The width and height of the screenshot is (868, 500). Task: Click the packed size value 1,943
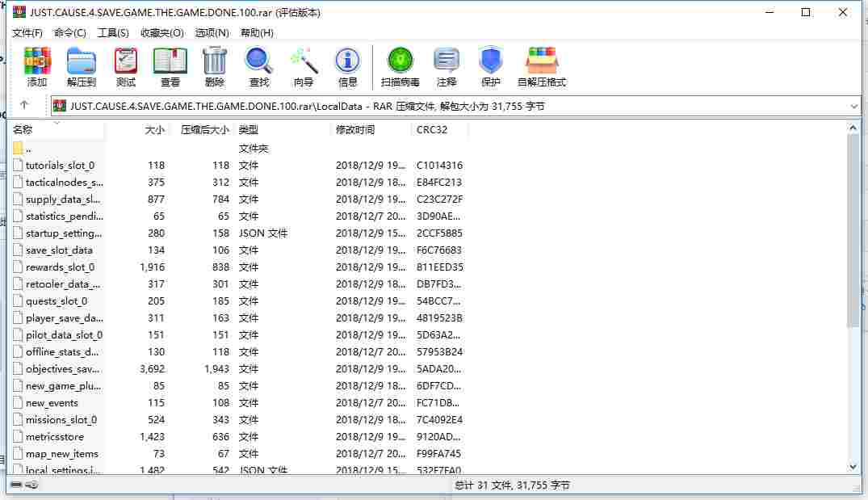tap(216, 369)
